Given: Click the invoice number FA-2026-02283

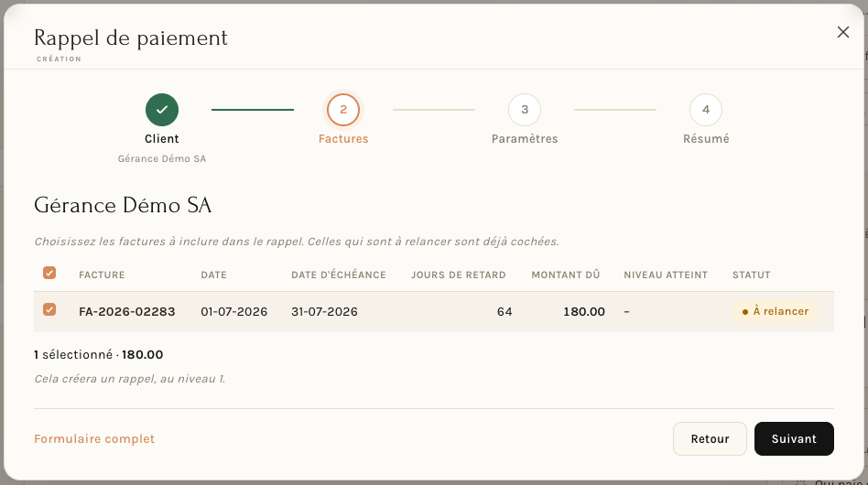Looking at the screenshot, I should point(126,311).
